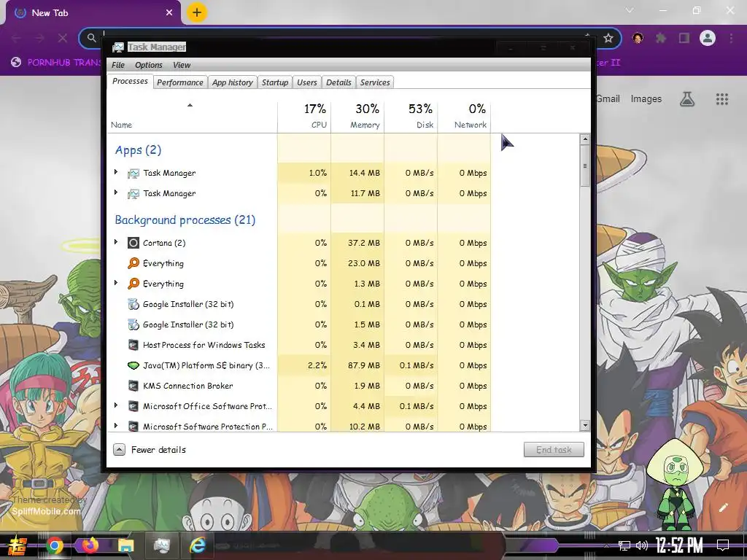
Task: Click the Google Installer icon using 0.1 MB
Action: click(133, 304)
